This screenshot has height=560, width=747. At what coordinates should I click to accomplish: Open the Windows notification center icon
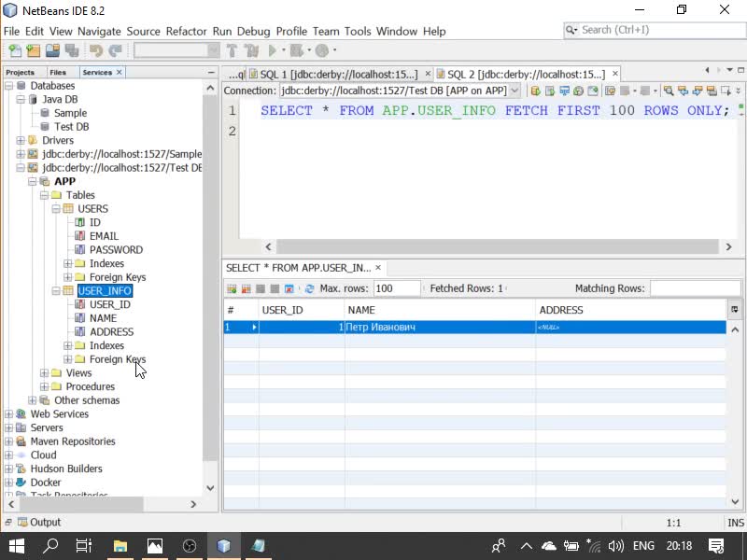coord(716,546)
